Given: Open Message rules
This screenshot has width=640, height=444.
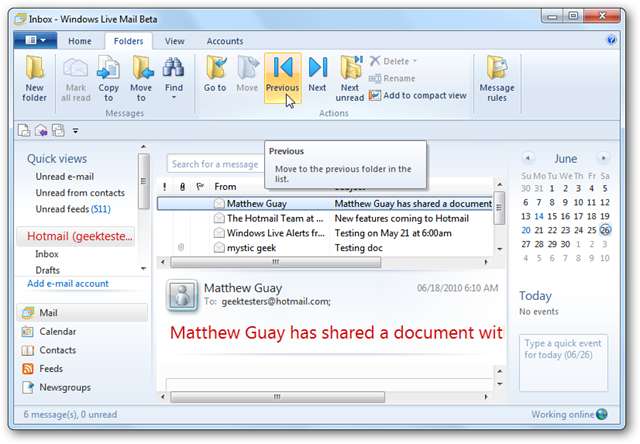Looking at the screenshot, I should pyautogui.click(x=497, y=78).
